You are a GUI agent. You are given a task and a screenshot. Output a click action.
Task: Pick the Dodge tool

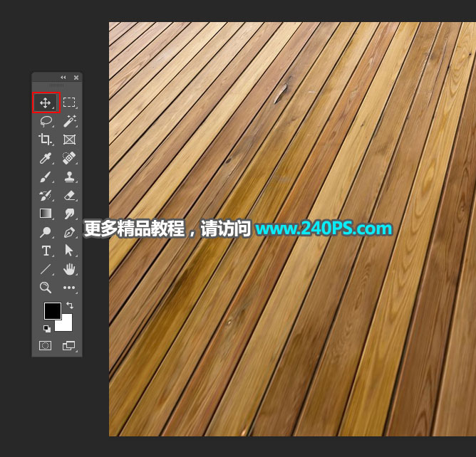[x=46, y=232]
